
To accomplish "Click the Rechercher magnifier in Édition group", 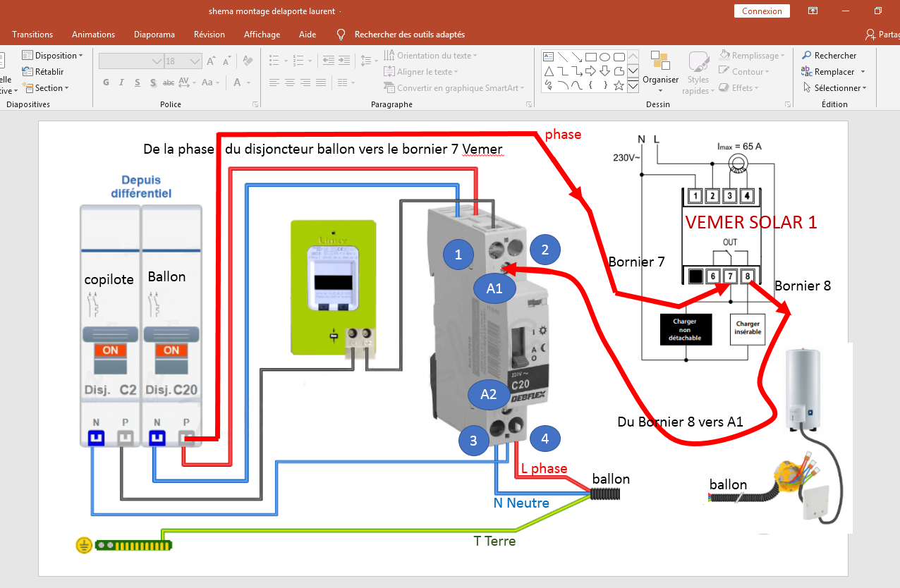I will (807, 56).
